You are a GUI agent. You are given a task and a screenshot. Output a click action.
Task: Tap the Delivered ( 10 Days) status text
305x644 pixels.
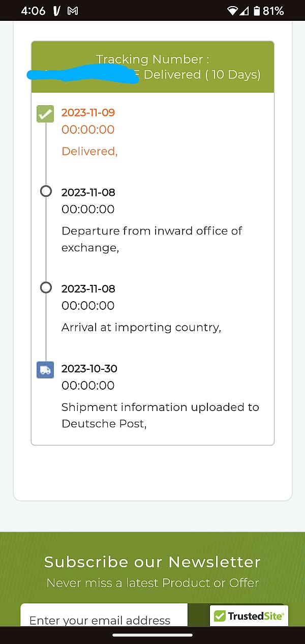(x=202, y=75)
